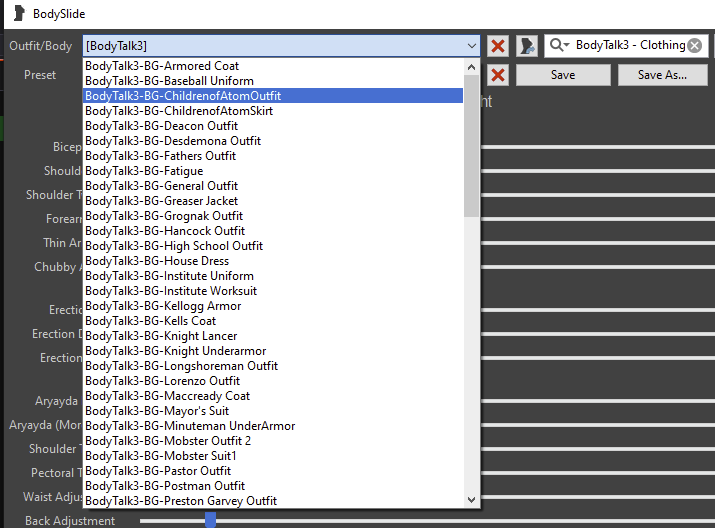Pick BodyTalk3-BG-Postman Outfit
The image size is (715, 528).
click(x=273, y=486)
